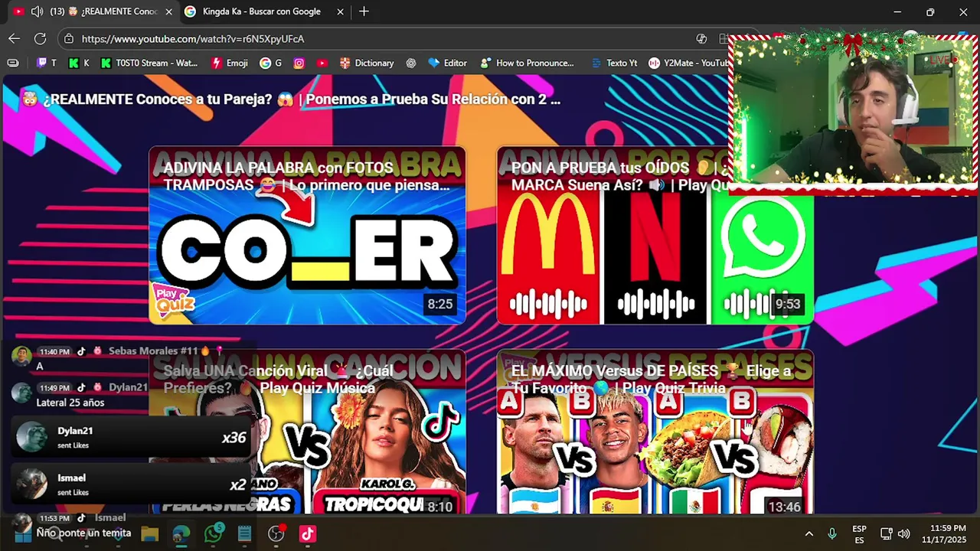Image resolution: width=980 pixels, height=551 pixels.
Task: Play EL MÁXIMO Versus DE PAÍSES video
Action: pos(655,432)
